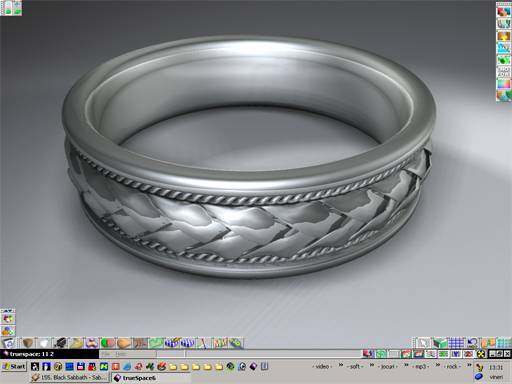Open the mp3 toolbar link
This screenshot has width=512, height=384.
pos(421,366)
